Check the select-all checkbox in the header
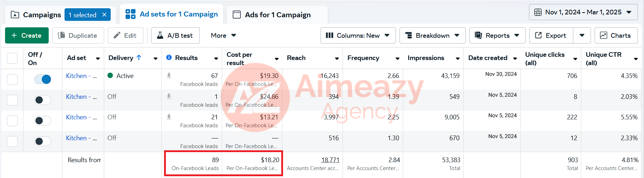This screenshot has width=644, height=178. (12, 58)
